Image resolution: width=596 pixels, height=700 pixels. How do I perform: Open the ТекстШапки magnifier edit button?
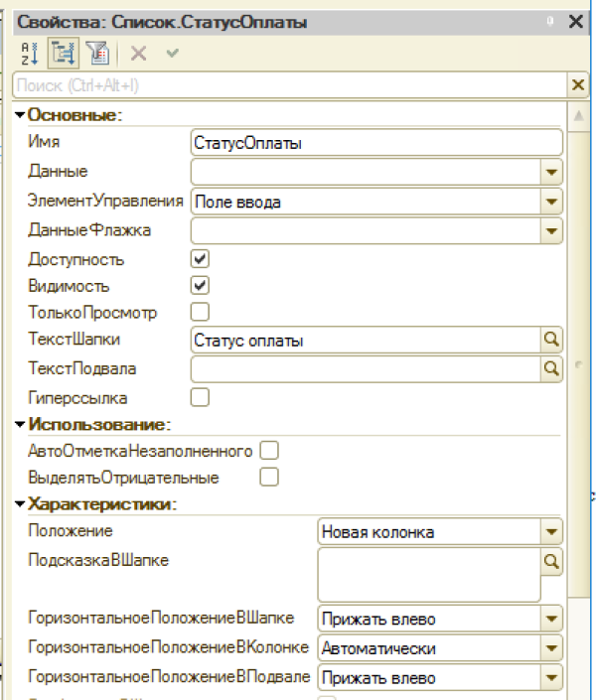[x=552, y=341]
